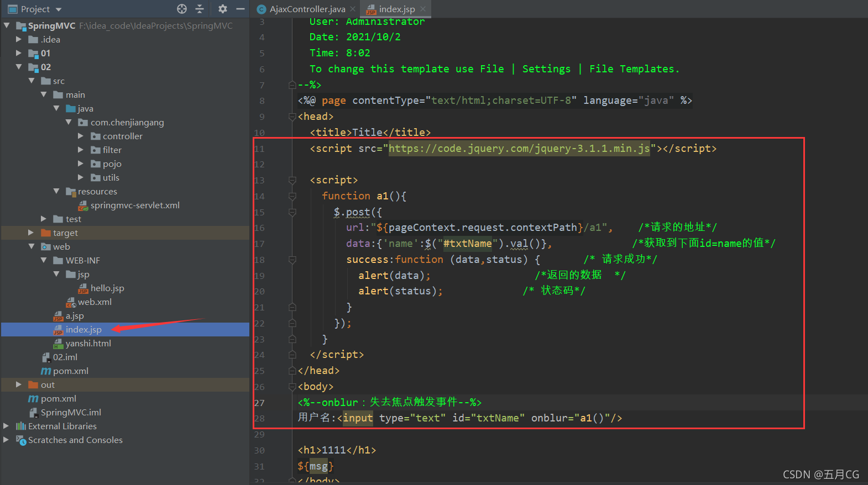Expand the controller package
868x485 pixels.
(x=81, y=136)
